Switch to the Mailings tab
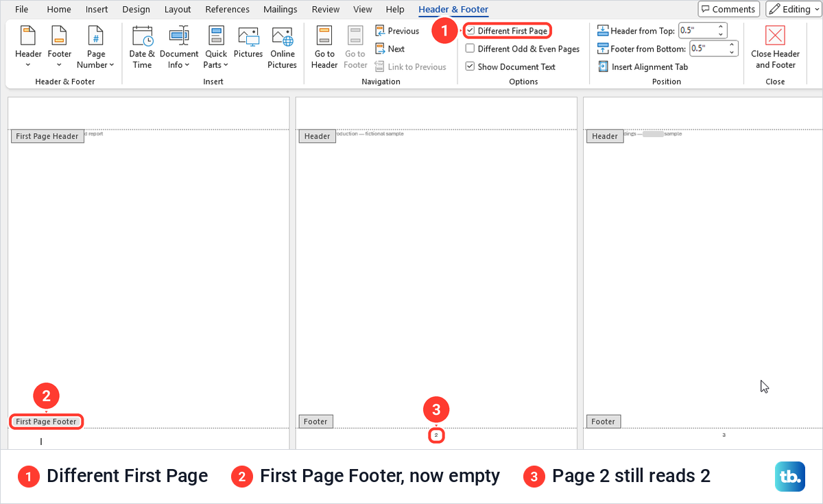823x504 pixels. coord(281,9)
